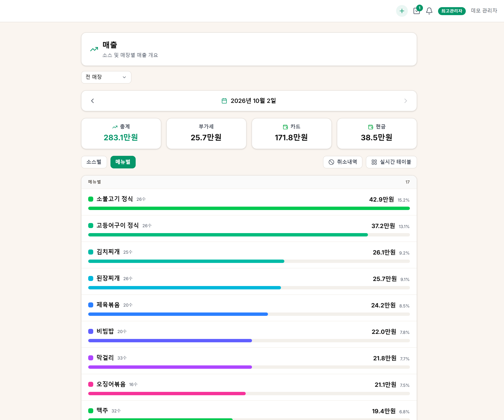
Task: Click the green plus add icon
Action: pos(402,11)
